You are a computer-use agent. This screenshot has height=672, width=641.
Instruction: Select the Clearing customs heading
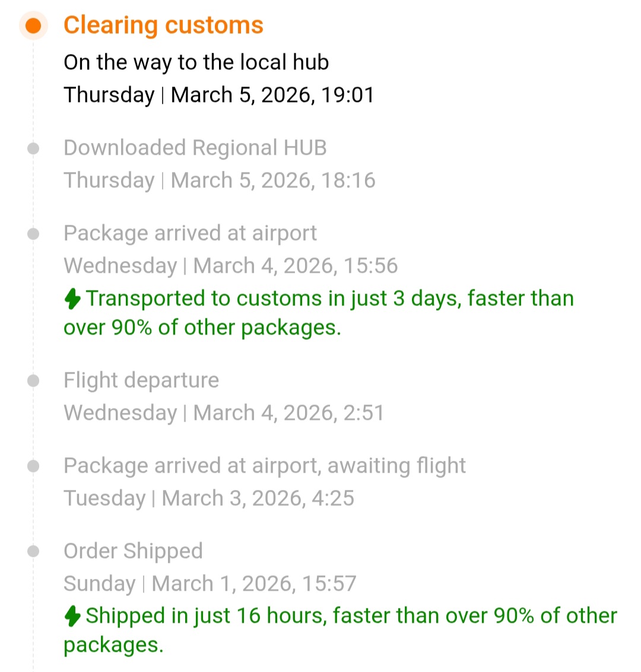point(163,26)
